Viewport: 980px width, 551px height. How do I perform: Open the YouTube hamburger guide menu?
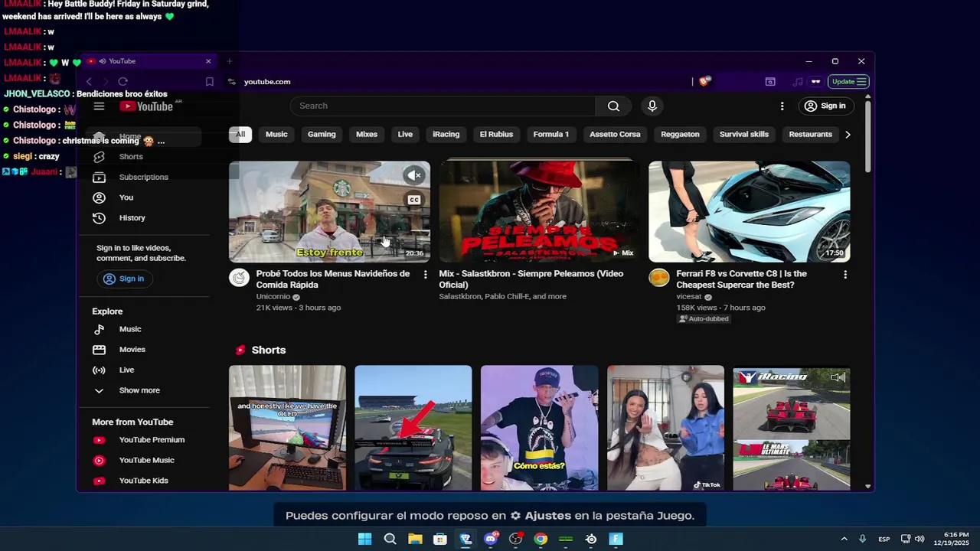point(99,106)
